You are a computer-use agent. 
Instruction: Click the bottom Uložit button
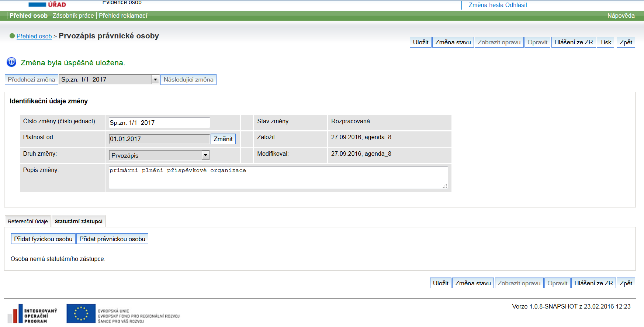point(440,283)
